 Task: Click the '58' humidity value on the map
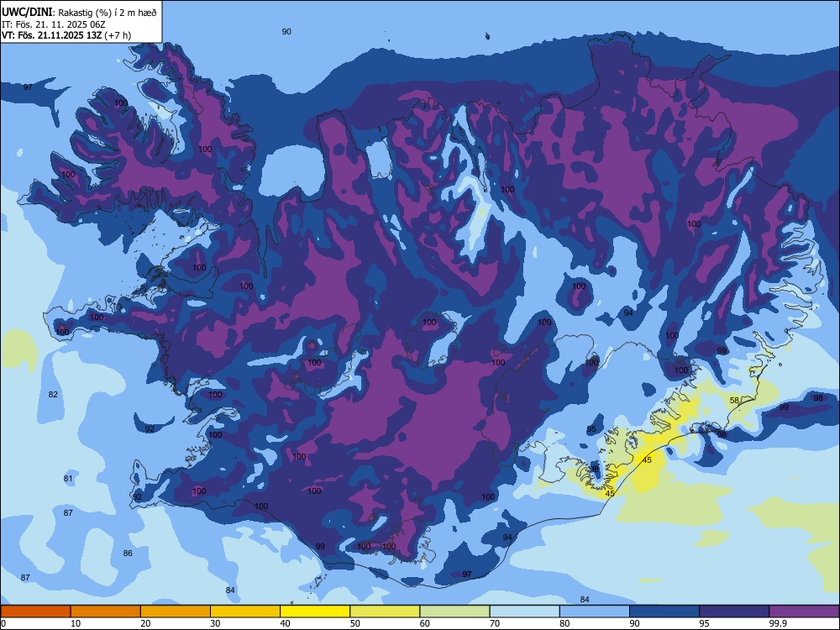click(x=734, y=400)
